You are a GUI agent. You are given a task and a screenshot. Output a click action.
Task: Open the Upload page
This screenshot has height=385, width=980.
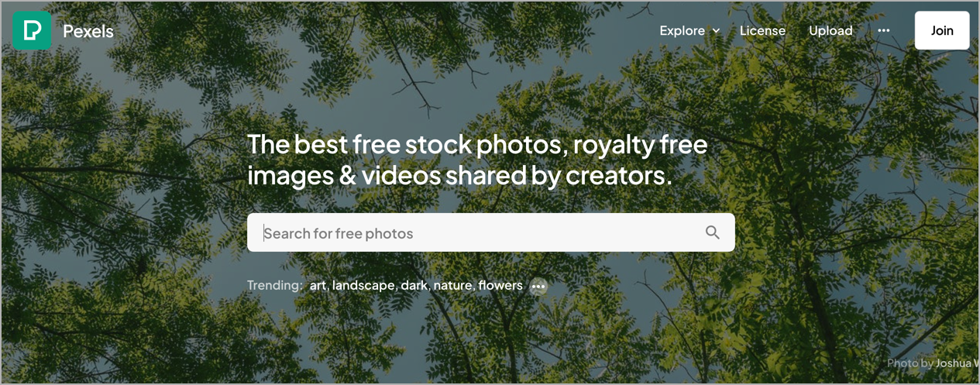[830, 31]
